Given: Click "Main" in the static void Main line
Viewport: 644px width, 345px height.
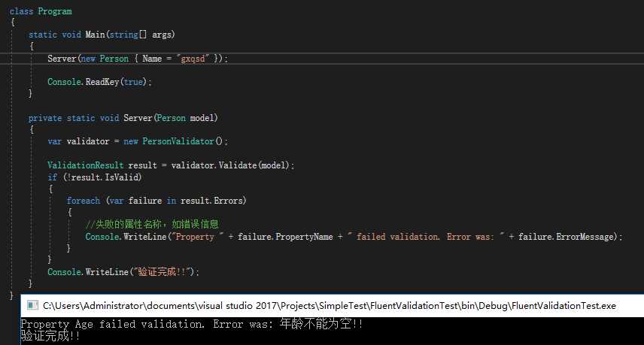Looking at the screenshot, I should (x=95, y=35).
